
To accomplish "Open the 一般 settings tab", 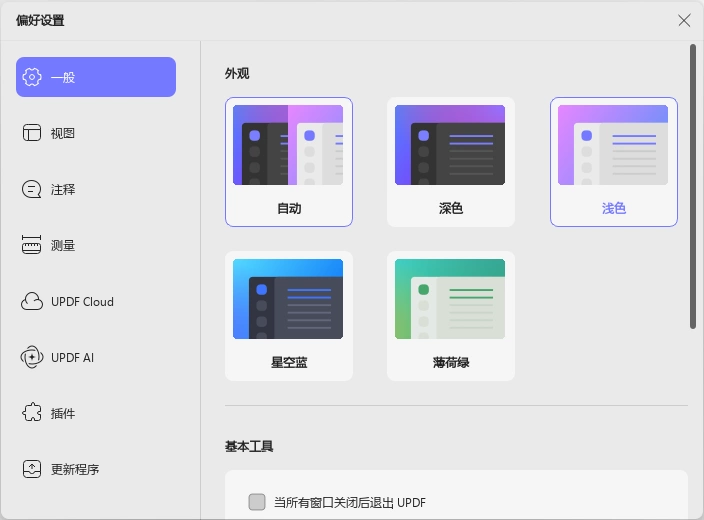I will (x=96, y=77).
